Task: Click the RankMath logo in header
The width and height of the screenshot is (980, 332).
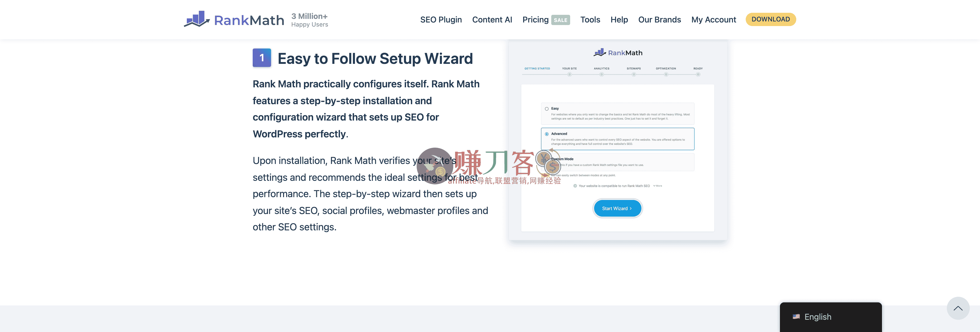Action: point(234,19)
